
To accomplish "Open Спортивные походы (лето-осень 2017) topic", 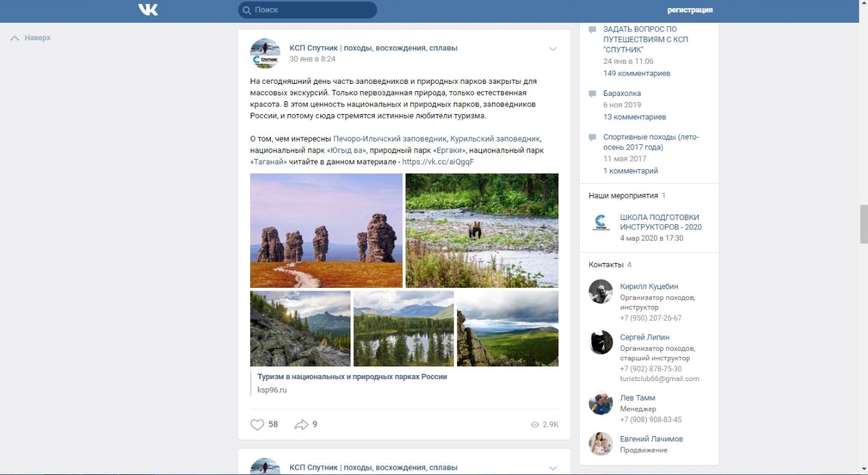I will pos(651,142).
